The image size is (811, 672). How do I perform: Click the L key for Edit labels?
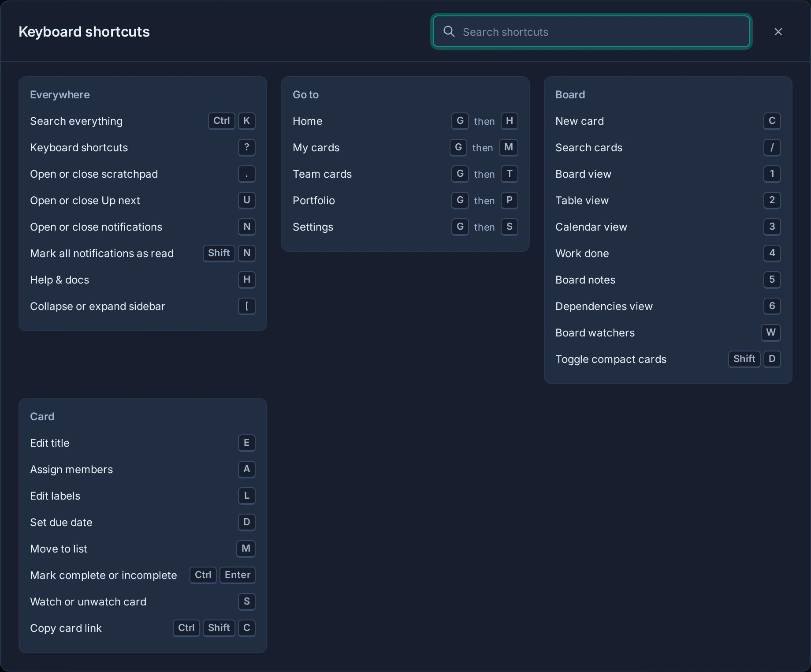pyautogui.click(x=247, y=496)
